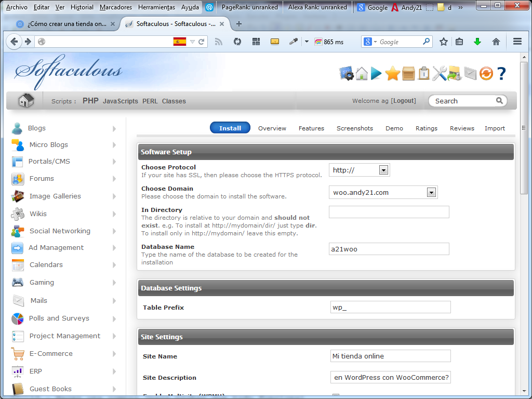Image resolution: width=532 pixels, height=399 pixels.
Task: Go to the Softaculous home house icon in the top icon row
Action: (362, 73)
